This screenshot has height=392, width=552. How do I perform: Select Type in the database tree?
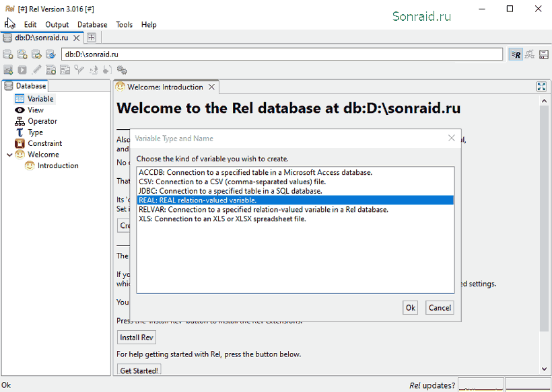coord(29,132)
